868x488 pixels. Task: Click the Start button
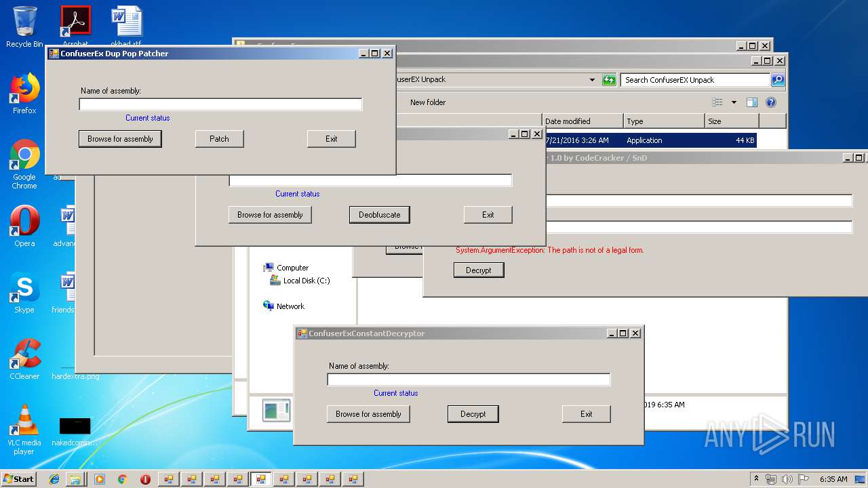tap(18, 479)
